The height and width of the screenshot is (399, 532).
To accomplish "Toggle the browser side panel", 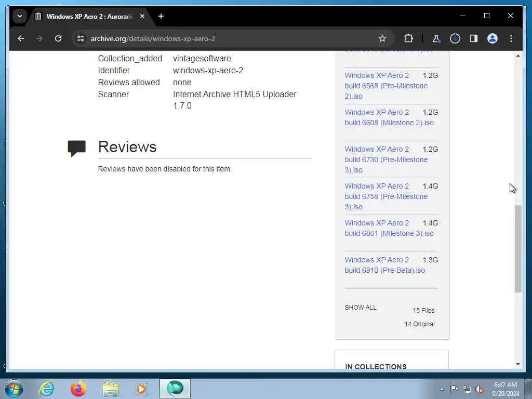I will pyautogui.click(x=474, y=38).
